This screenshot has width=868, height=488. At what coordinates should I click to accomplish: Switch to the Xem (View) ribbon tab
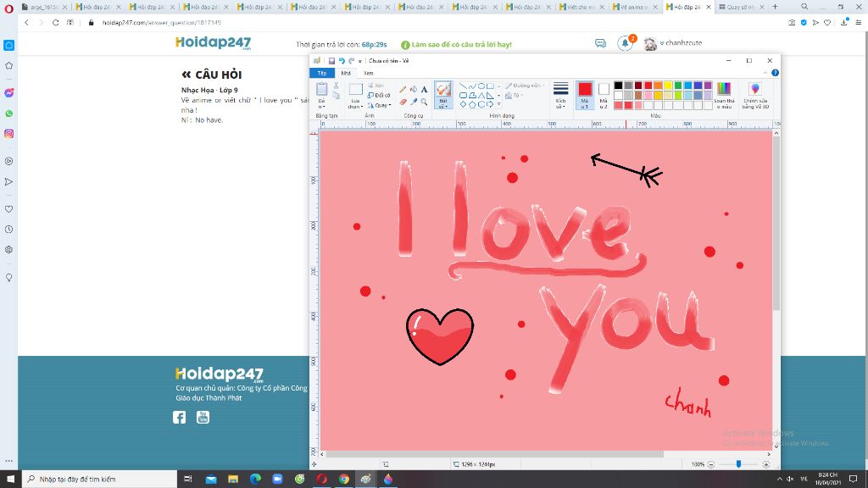pyautogui.click(x=368, y=73)
